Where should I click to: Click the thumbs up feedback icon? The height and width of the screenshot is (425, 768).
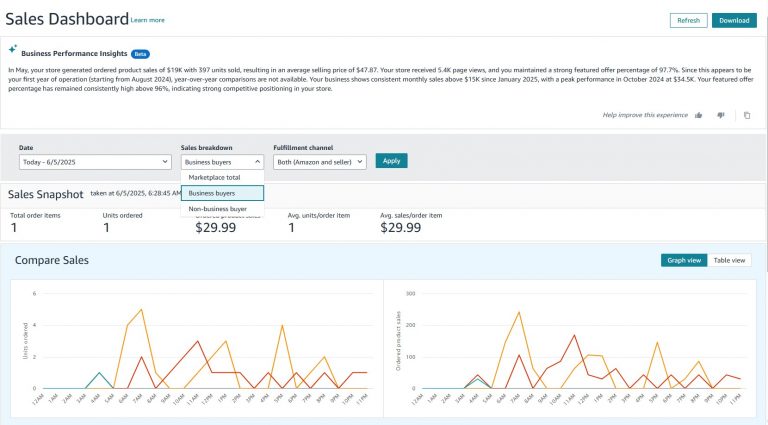tap(698, 115)
